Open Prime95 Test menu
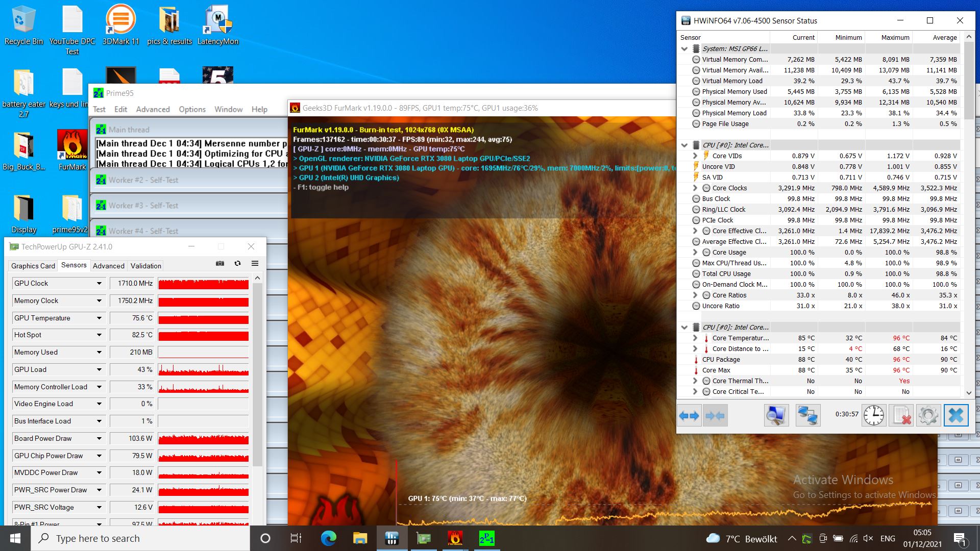 (99, 109)
